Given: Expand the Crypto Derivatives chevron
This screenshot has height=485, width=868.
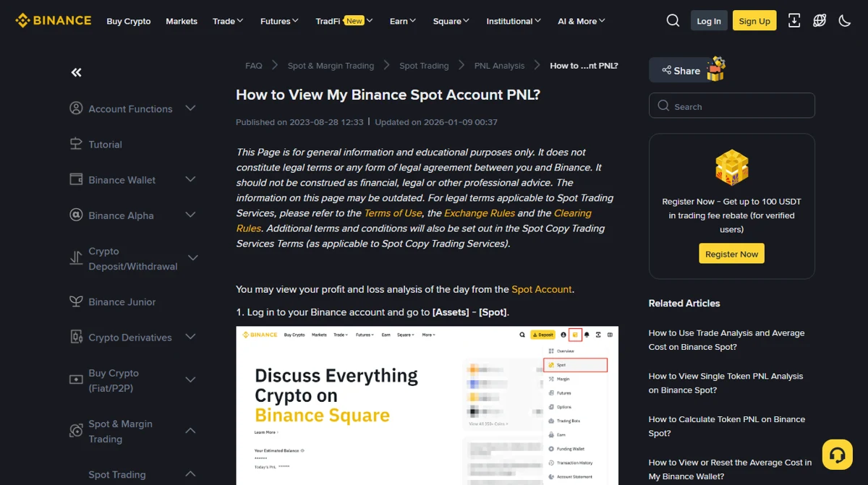Looking at the screenshot, I should (190, 337).
